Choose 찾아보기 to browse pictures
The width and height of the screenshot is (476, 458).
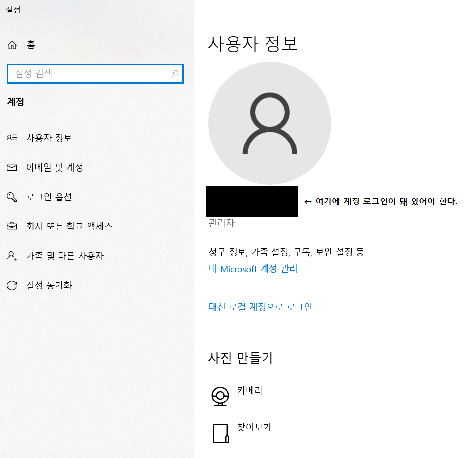[254, 427]
